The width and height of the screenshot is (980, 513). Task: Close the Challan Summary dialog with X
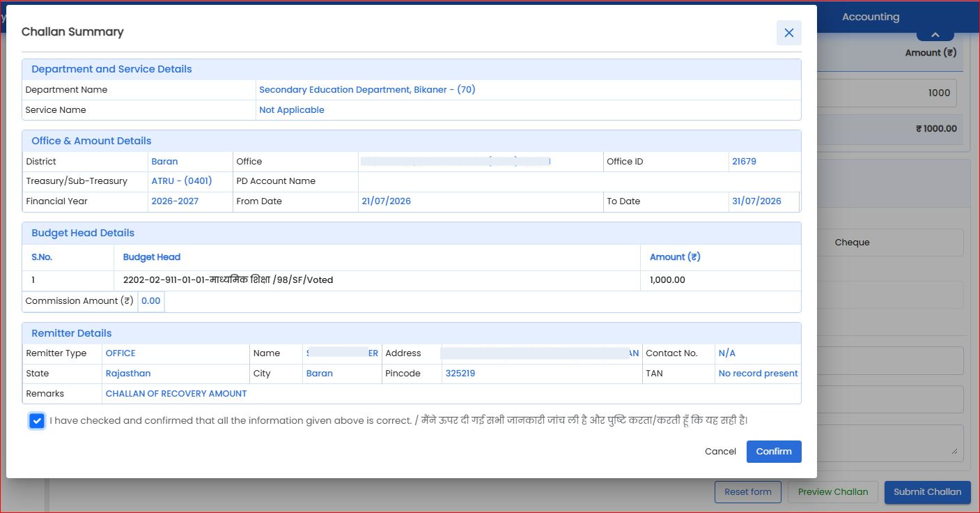[788, 33]
